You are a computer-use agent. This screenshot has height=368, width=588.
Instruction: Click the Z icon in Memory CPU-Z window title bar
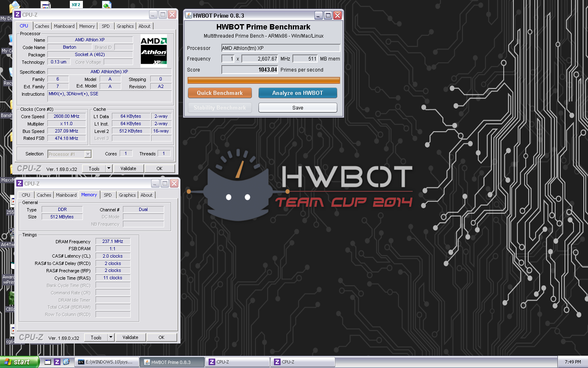(20, 184)
